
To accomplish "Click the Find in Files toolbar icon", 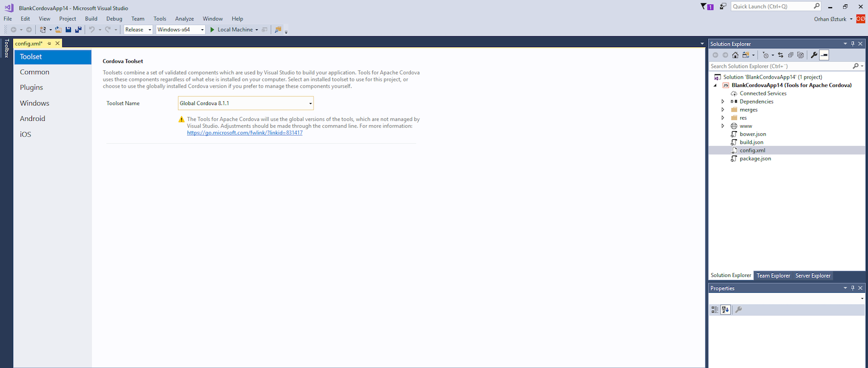I will [x=278, y=30].
